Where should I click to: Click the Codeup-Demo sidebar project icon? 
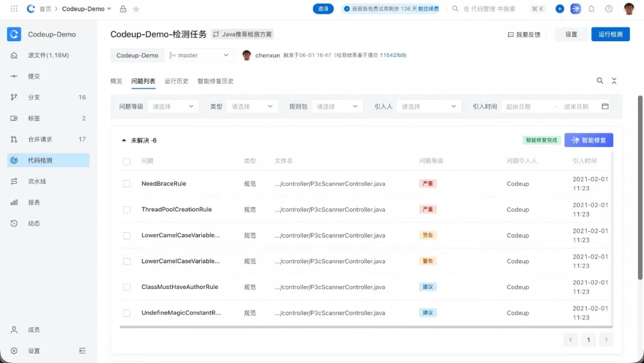coord(14,34)
